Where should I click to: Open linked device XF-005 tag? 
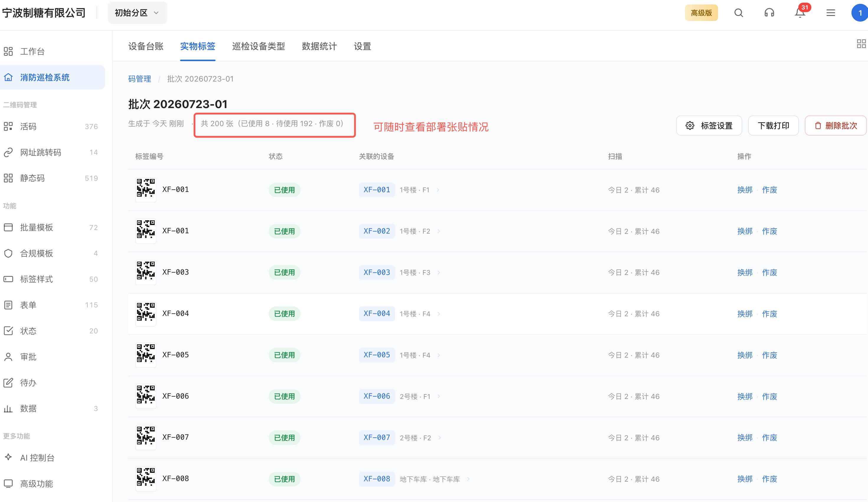(x=377, y=355)
